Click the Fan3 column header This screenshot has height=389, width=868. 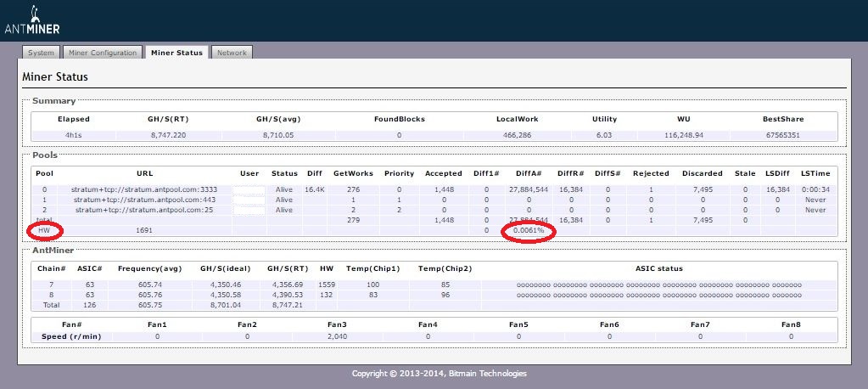click(337, 324)
